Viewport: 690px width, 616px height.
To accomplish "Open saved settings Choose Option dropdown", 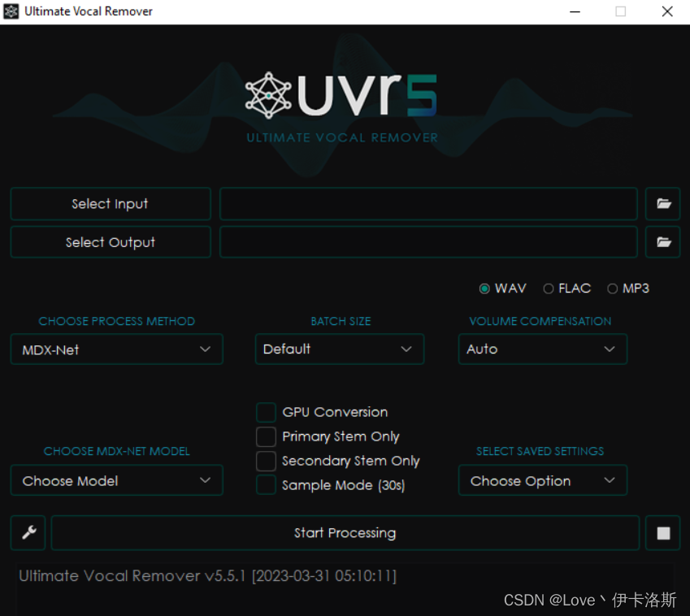I will pos(543,480).
